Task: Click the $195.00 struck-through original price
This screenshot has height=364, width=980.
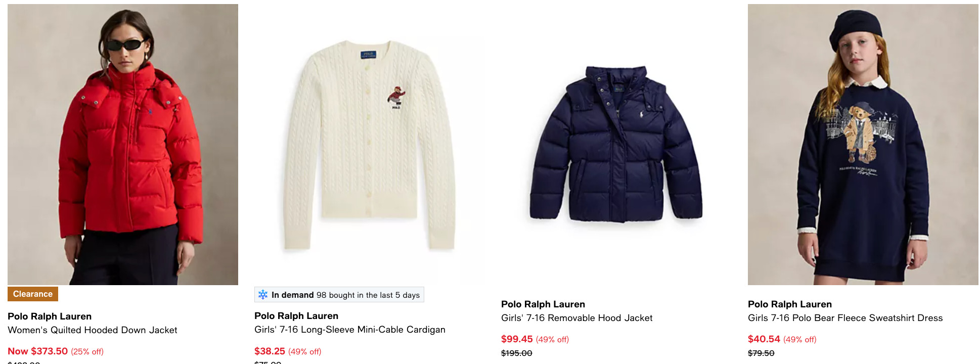Action: pyautogui.click(x=517, y=353)
